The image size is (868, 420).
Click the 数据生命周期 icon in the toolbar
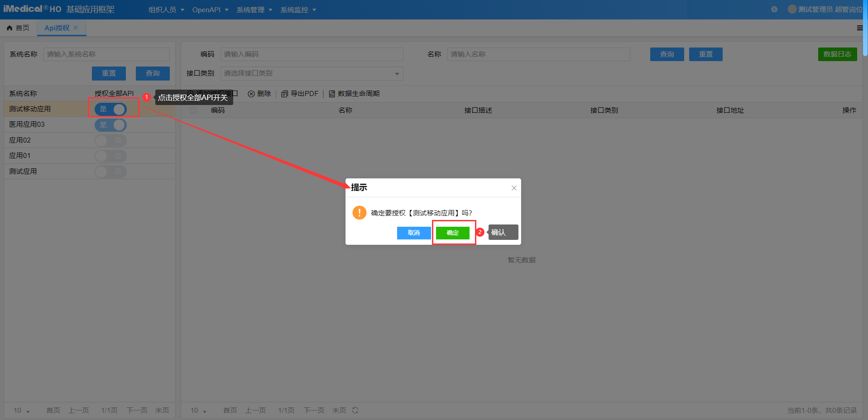[x=332, y=94]
